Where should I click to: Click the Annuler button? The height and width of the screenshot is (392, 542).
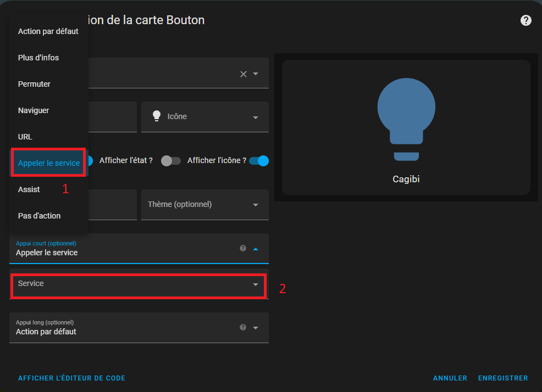pos(450,378)
